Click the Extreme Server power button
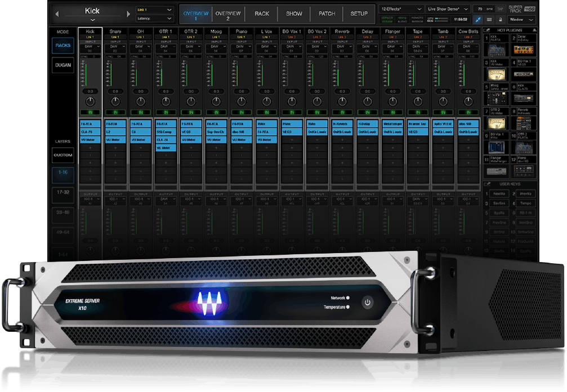Image resolution: width=567 pixels, height=392 pixels. (367, 303)
